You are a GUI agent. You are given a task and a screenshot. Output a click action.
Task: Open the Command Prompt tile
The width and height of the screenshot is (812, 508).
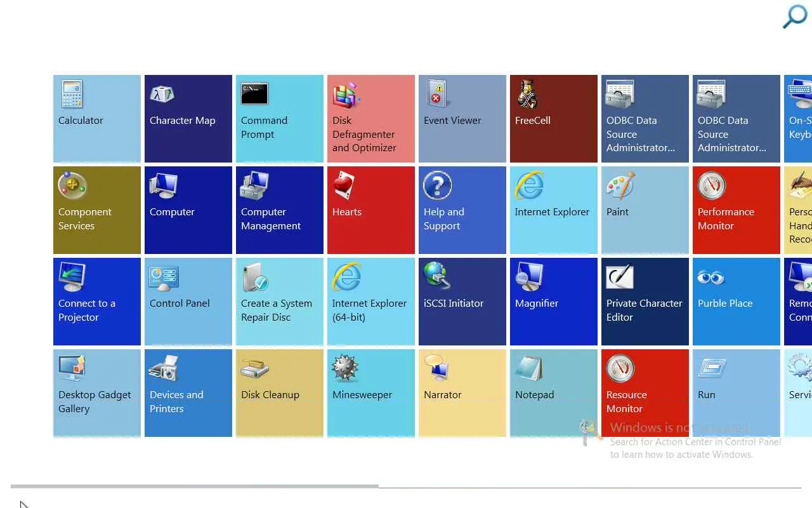point(280,119)
